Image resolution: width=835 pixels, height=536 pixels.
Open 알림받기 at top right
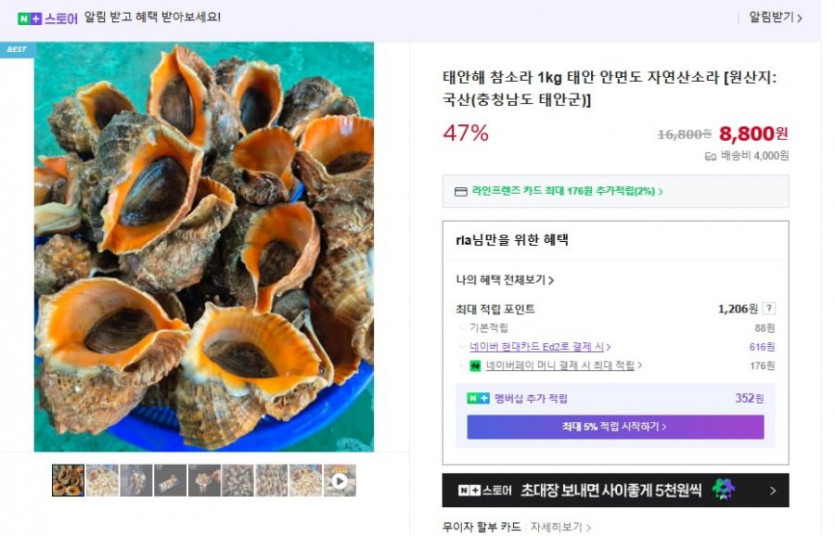tap(775, 18)
